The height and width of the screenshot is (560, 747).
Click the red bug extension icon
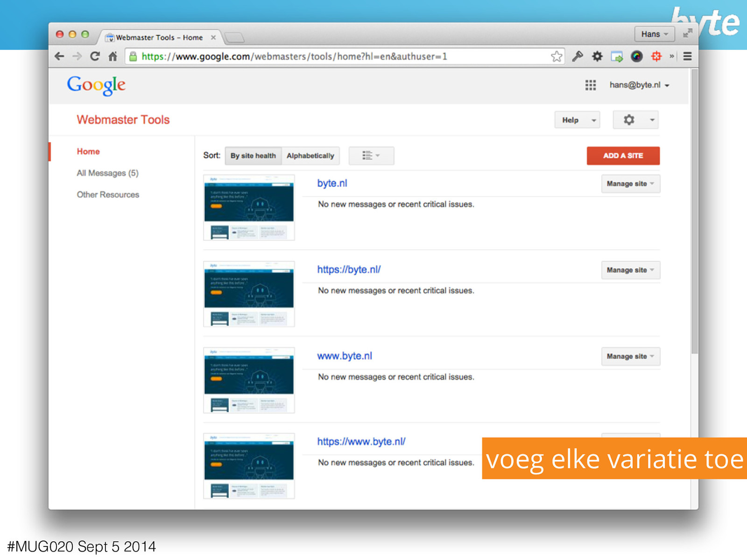656,56
